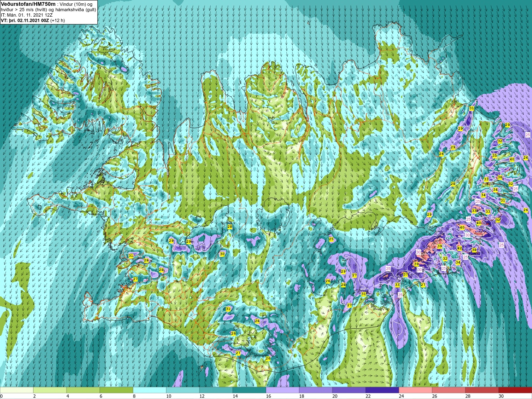Click the 18–20 m/s legend swatch
This screenshot has width=532, height=399.
click(x=316, y=390)
